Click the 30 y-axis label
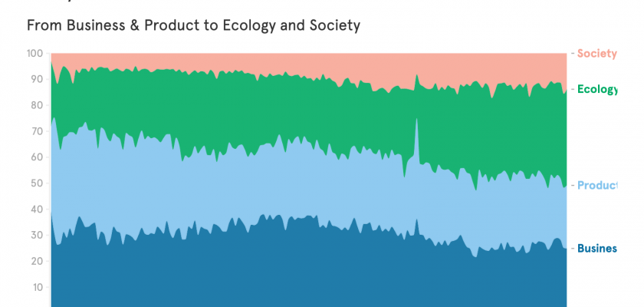The height and width of the screenshot is (307, 644). 37,236
